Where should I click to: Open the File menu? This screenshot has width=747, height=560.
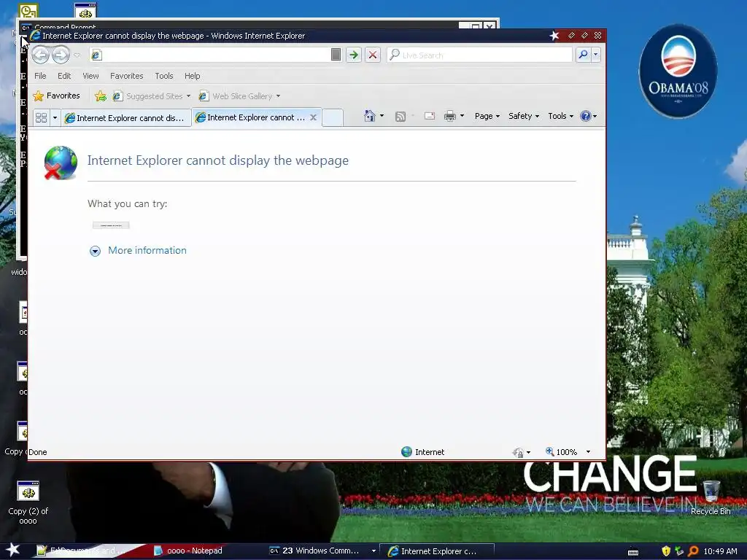41,76
